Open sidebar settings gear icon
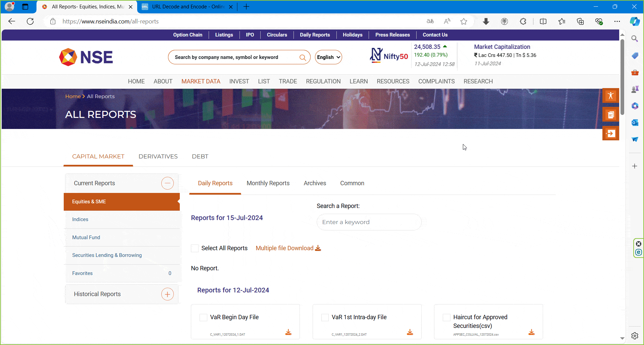Image resolution: width=644 pixels, height=345 pixels. pyautogui.click(x=635, y=336)
